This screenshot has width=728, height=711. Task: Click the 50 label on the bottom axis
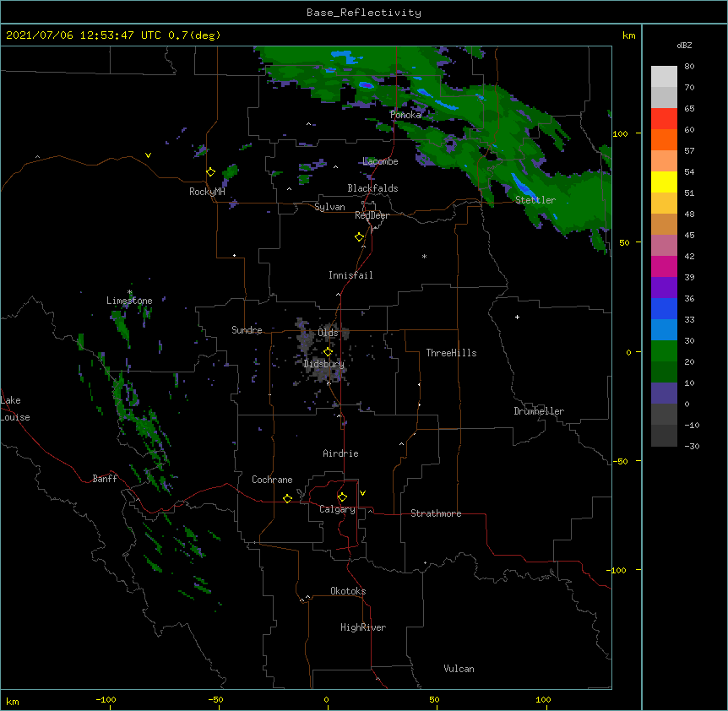pyautogui.click(x=434, y=699)
